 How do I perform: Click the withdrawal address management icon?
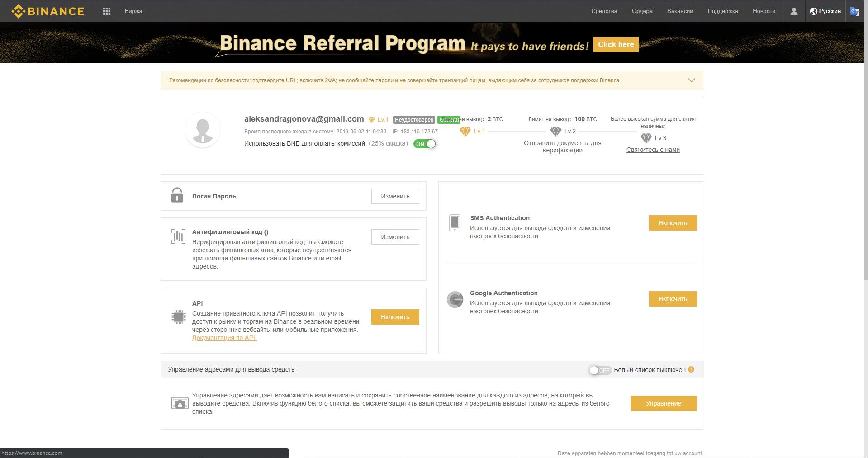[180, 403]
